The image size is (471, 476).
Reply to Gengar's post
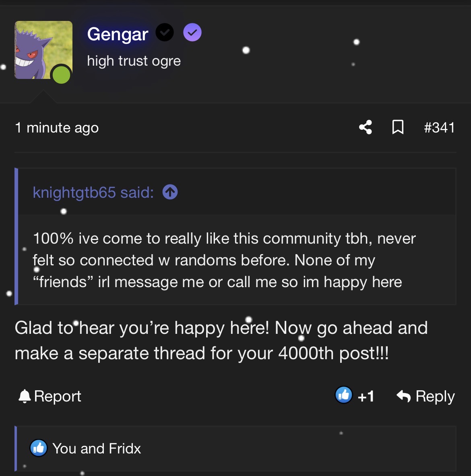[426, 396]
